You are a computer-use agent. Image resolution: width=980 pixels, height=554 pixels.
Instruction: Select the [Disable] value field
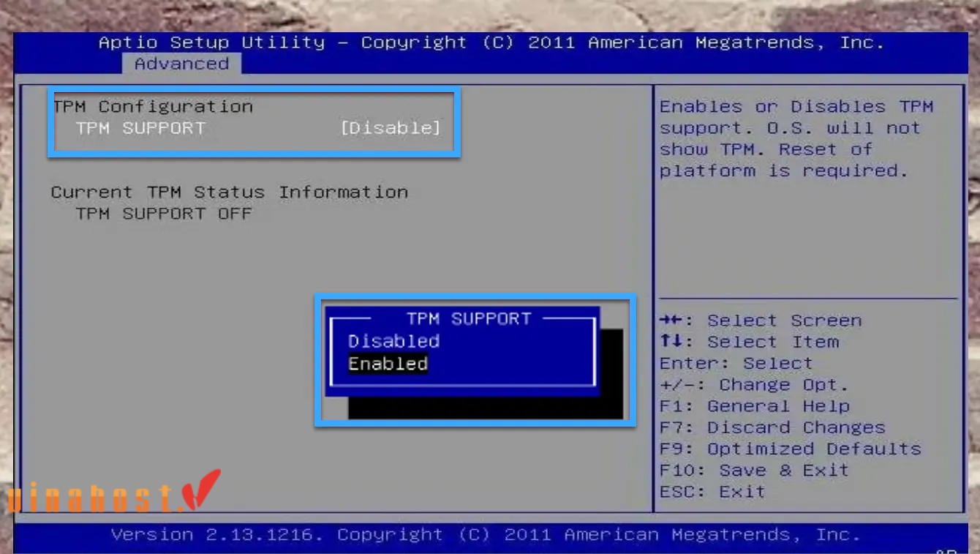click(391, 128)
